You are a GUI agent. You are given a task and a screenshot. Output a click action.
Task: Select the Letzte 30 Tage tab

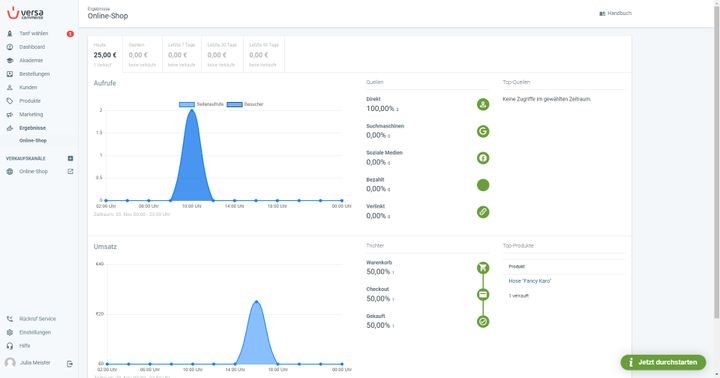point(222,55)
